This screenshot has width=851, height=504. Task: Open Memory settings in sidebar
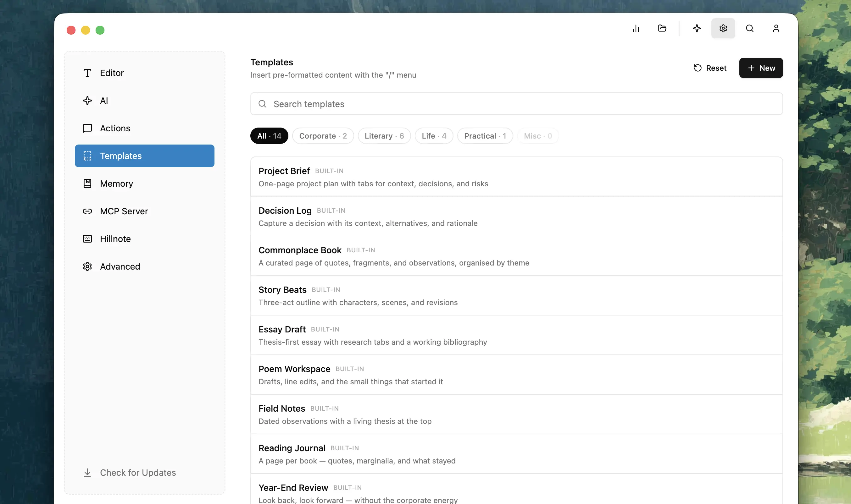point(144,184)
